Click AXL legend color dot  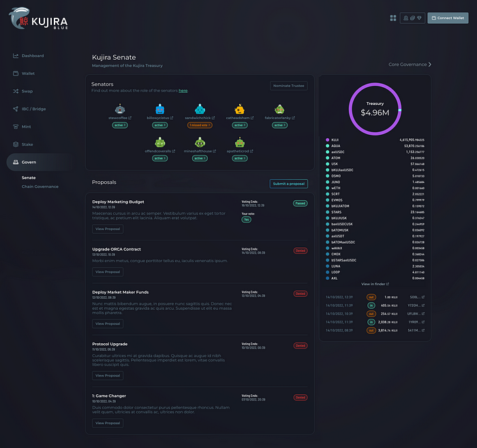(x=327, y=278)
